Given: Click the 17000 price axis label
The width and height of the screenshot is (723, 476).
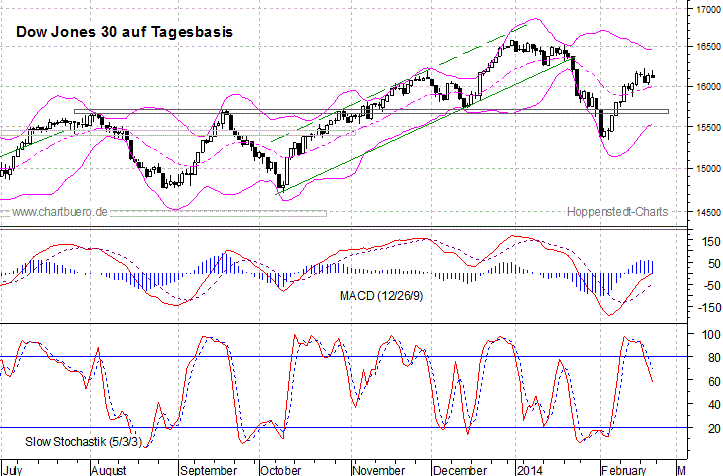Looking at the screenshot, I should point(708,9).
